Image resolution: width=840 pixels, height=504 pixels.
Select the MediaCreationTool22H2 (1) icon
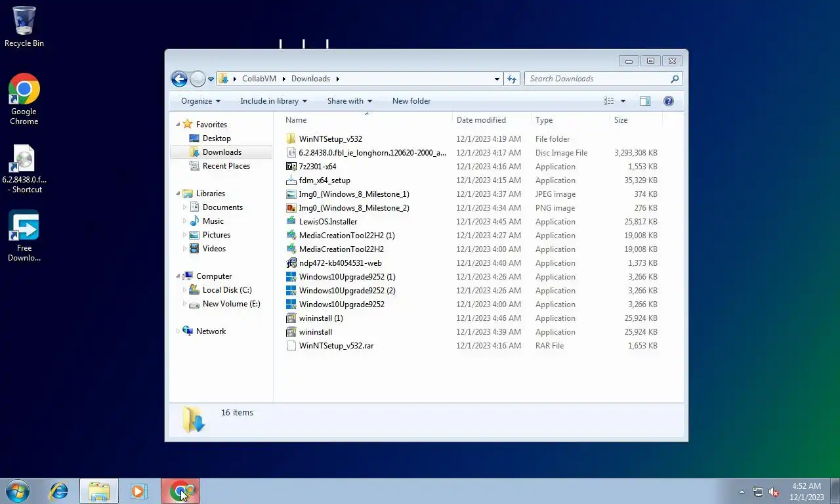pyautogui.click(x=291, y=236)
